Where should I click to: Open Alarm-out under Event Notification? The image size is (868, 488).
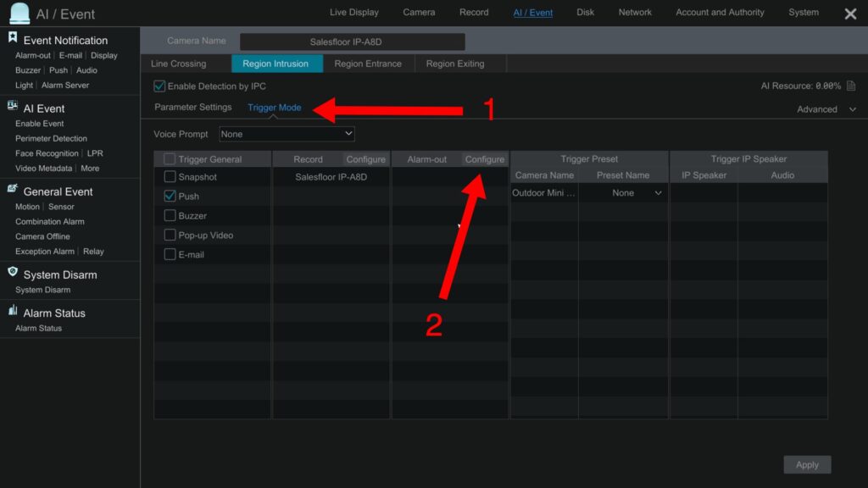click(33, 55)
